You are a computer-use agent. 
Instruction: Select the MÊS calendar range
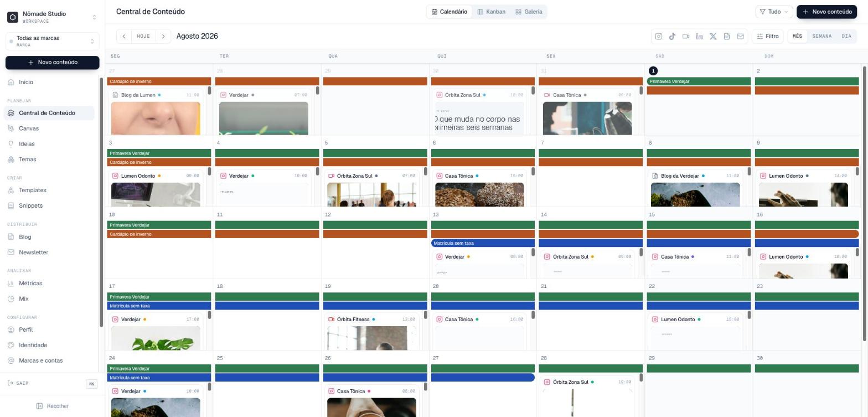(x=797, y=37)
